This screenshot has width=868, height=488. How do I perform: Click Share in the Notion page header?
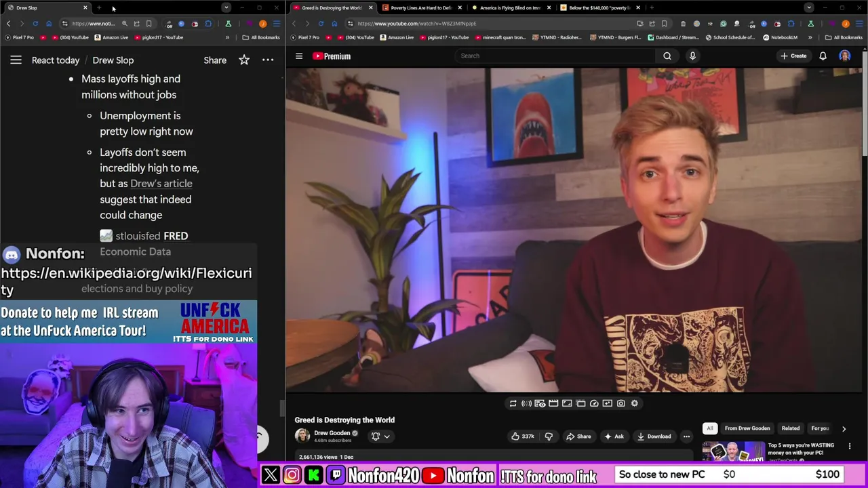coord(215,60)
